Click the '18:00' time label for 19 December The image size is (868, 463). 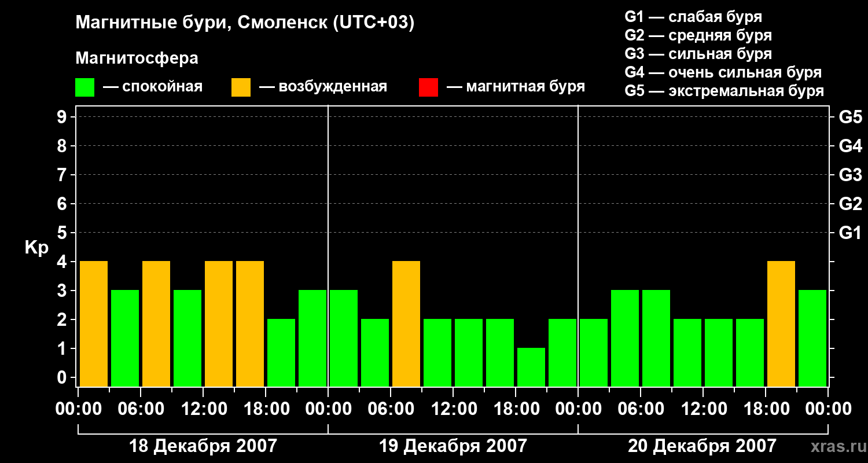(x=516, y=409)
